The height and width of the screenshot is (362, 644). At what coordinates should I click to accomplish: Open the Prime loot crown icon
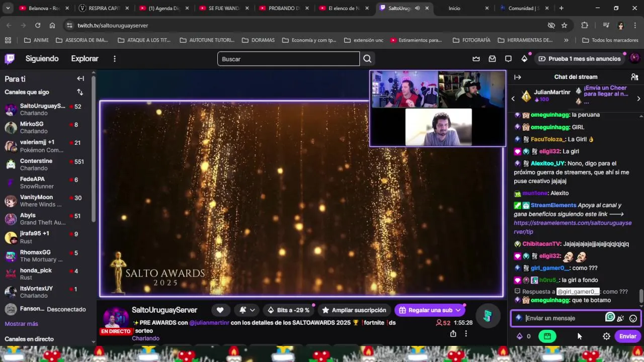click(x=476, y=59)
